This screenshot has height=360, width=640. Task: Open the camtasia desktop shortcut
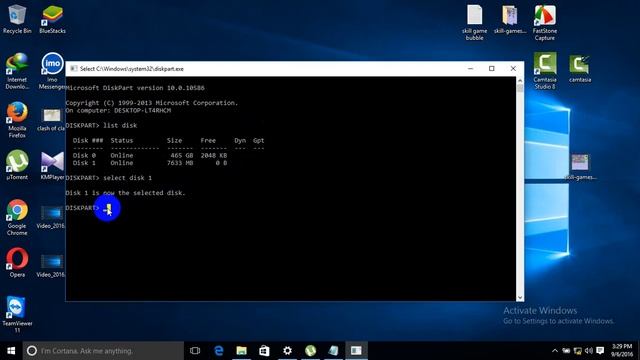(580, 68)
